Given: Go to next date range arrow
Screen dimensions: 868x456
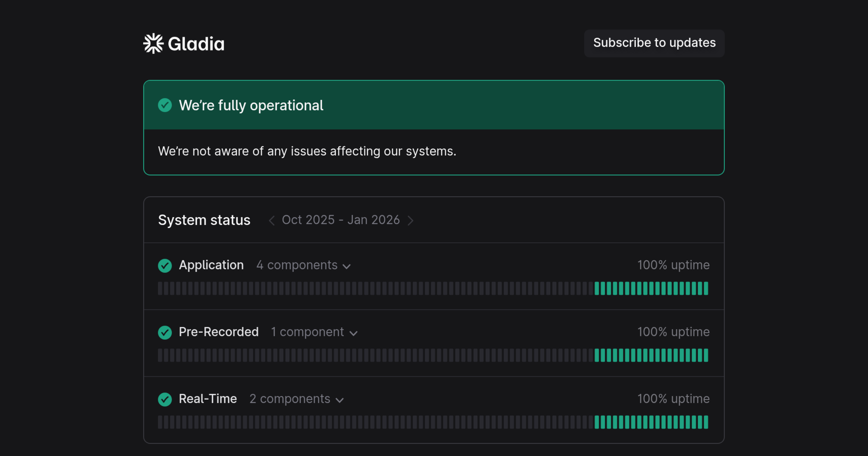Looking at the screenshot, I should (410, 220).
